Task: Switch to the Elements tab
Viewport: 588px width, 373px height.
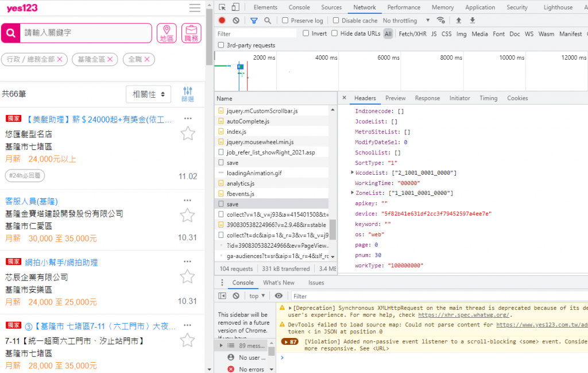Action: click(x=265, y=7)
